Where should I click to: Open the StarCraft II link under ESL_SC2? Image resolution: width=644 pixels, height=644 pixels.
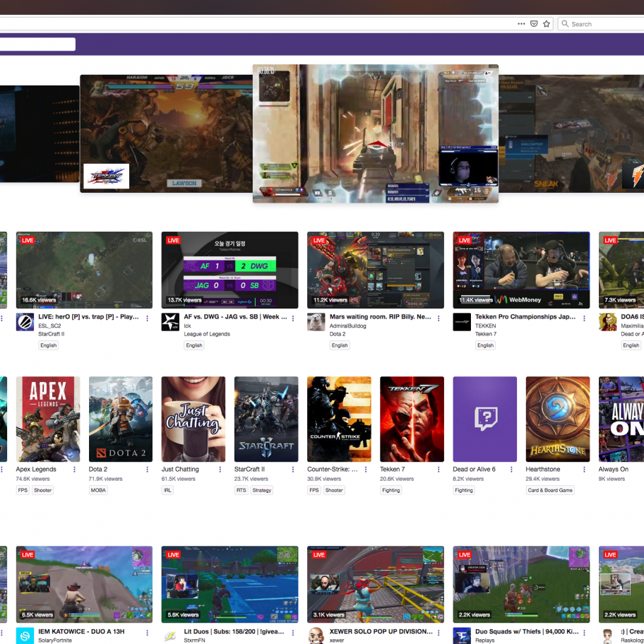pyautogui.click(x=52, y=334)
